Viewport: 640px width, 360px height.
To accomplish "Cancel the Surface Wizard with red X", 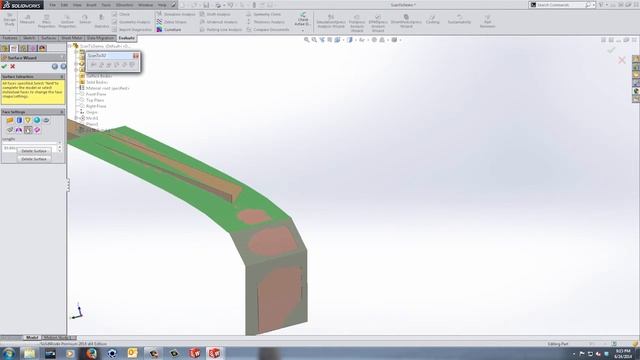I will pos(13,67).
